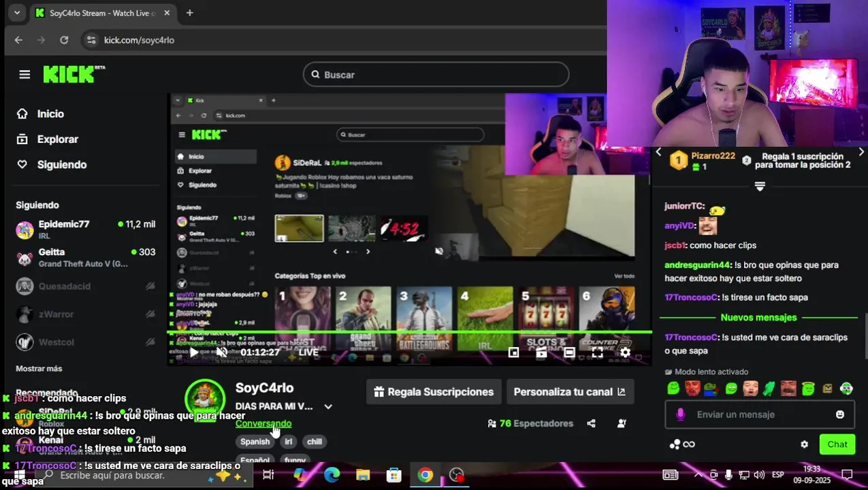This screenshot has width=868, height=490.
Task: Toggle theater mode in player
Action: 569,353
